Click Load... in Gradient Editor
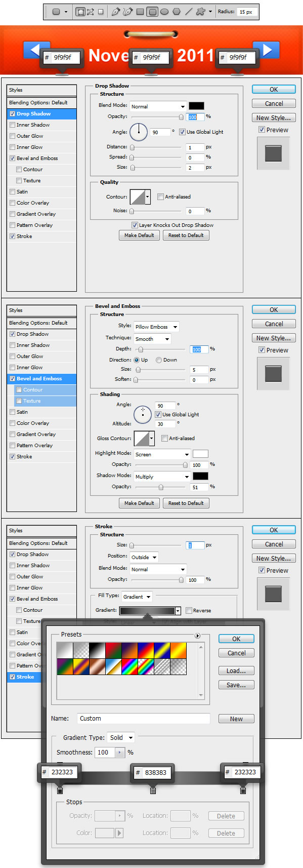 coord(236,671)
